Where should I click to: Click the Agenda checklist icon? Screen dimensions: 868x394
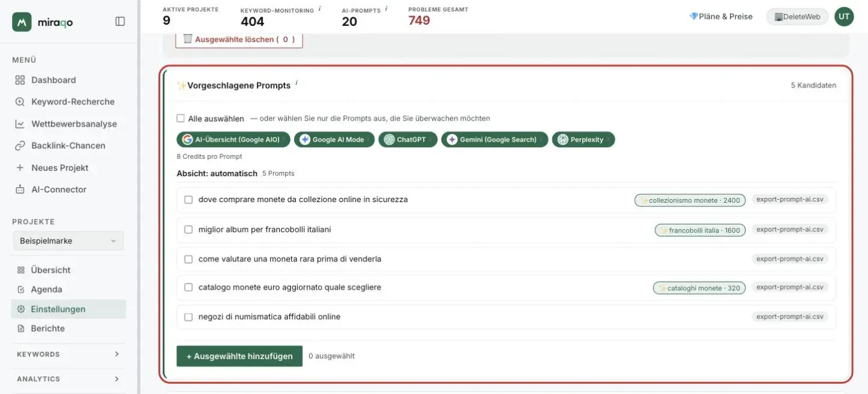pyautogui.click(x=21, y=290)
